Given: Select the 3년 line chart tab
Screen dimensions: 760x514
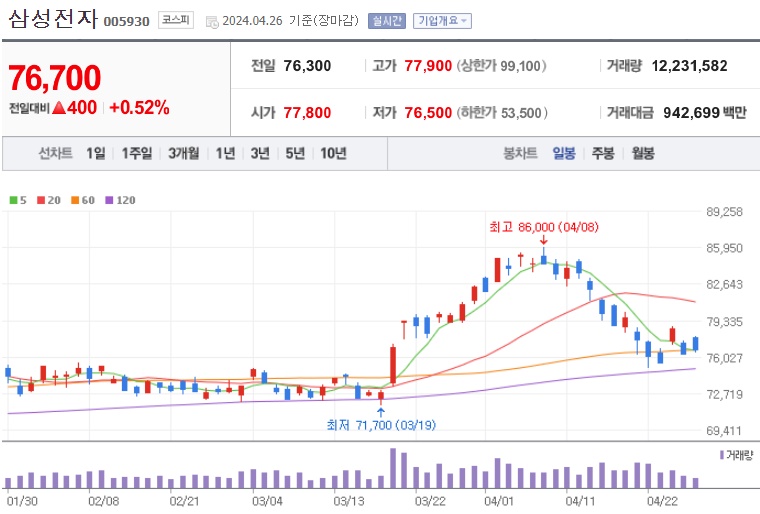Looking at the screenshot, I should point(260,154).
